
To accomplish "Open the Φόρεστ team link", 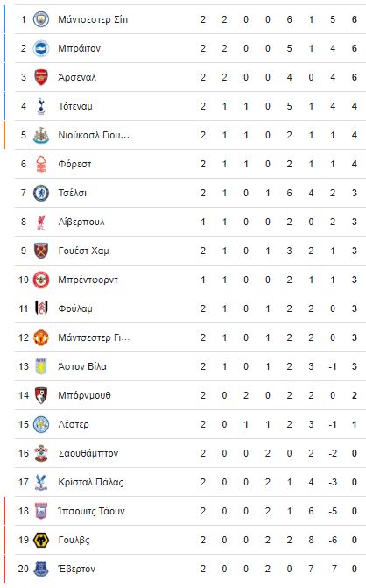I will 74,164.
